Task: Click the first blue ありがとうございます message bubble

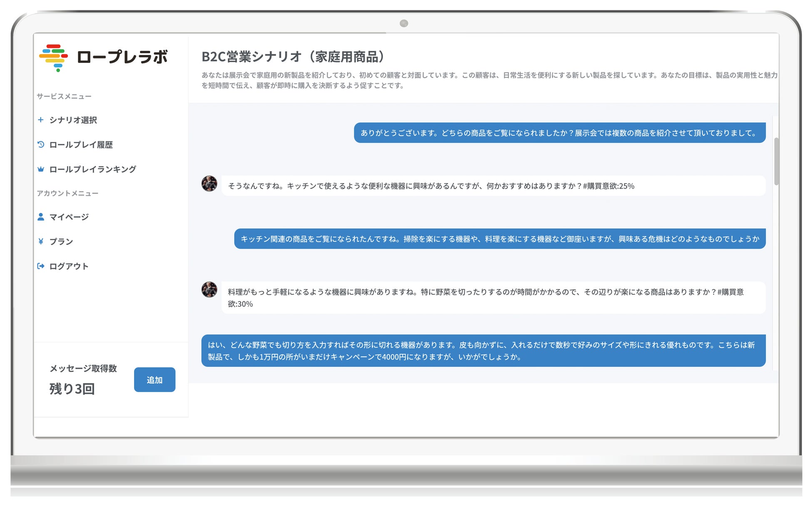Action: (559, 133)
